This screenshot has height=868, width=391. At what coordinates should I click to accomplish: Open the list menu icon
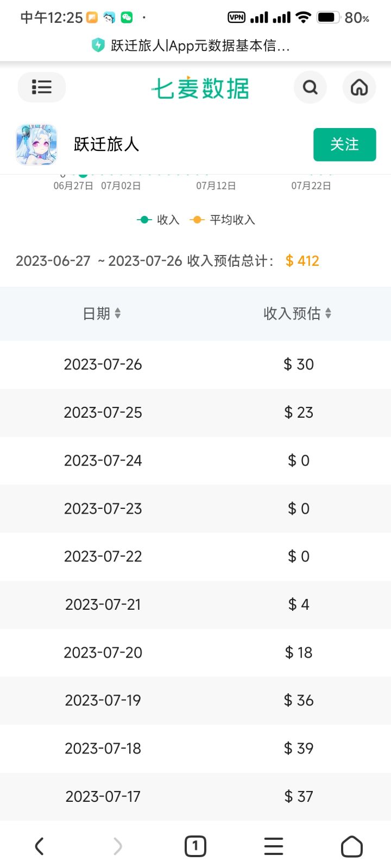42,87
